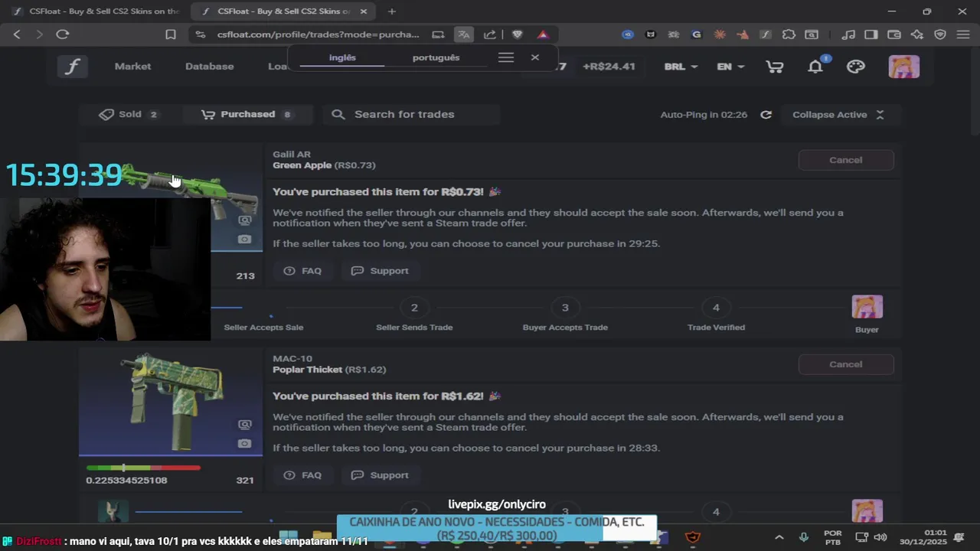Reload the page

click(63, 34)
